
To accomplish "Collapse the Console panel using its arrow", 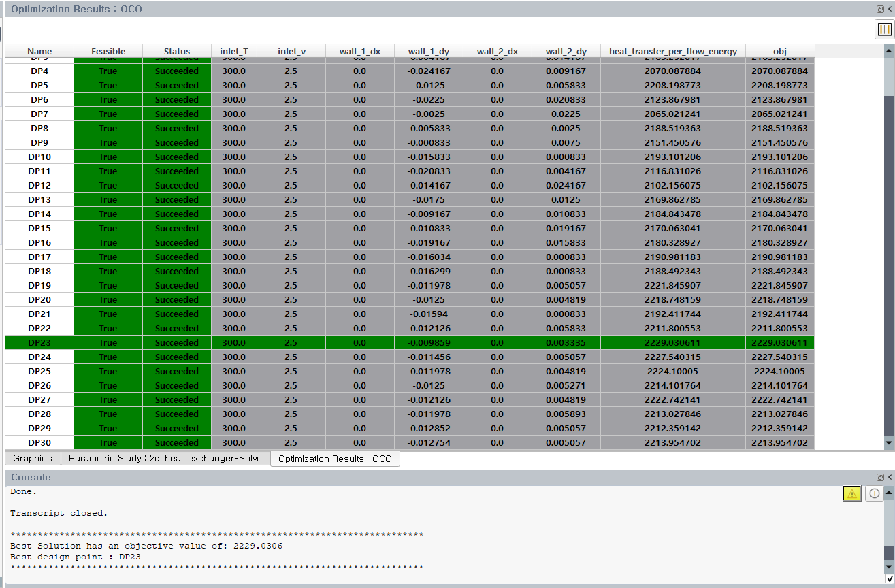I will coord(890,477).
